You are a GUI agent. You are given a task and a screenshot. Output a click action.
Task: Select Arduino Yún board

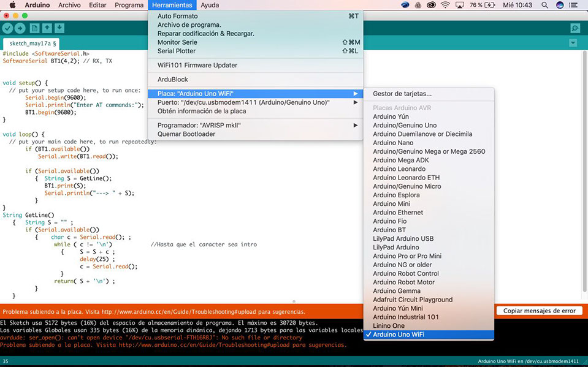tap(429, 116)
